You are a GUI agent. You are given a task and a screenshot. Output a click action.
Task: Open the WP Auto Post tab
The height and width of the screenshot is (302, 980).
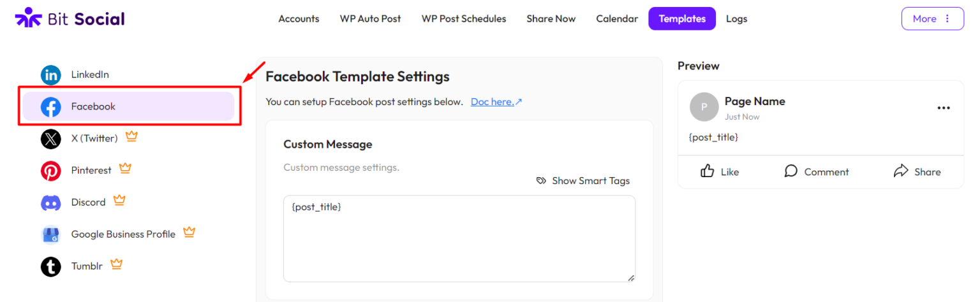[370, 18]
